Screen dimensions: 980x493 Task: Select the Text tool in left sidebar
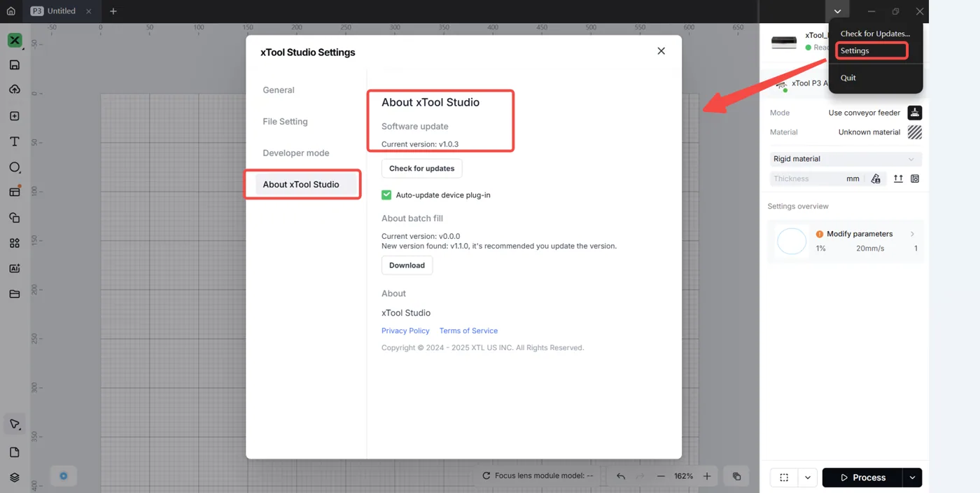pos(15,141)
